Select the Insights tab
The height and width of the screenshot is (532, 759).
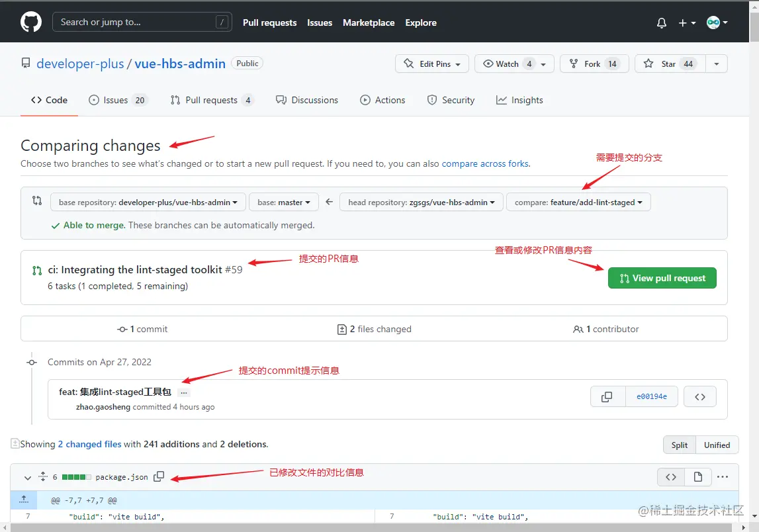(519, 100)
